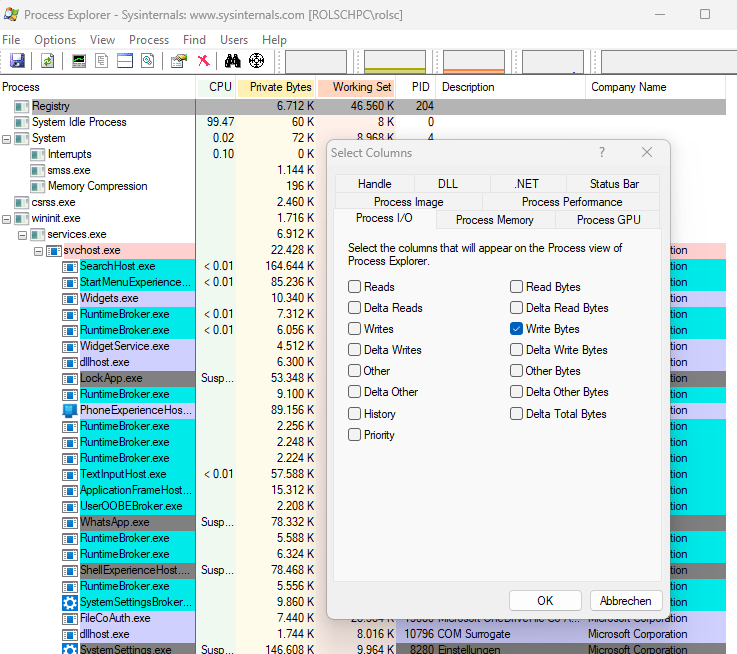Click the dialog help question mark
The height and width of the screenshot is (654, 737).
coord(602,152)
